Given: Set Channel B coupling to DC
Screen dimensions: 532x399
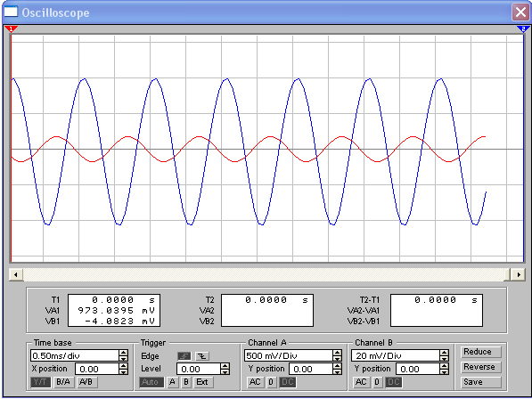Looking at the screenshot, I should pyautogui.click(x=394, y=382).
